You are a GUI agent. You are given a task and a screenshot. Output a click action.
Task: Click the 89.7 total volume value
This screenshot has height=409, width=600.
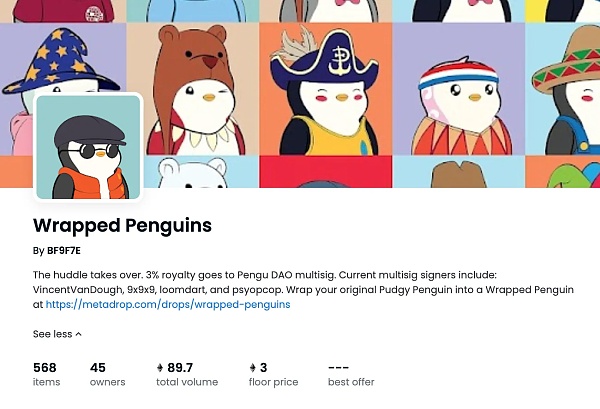181,368
